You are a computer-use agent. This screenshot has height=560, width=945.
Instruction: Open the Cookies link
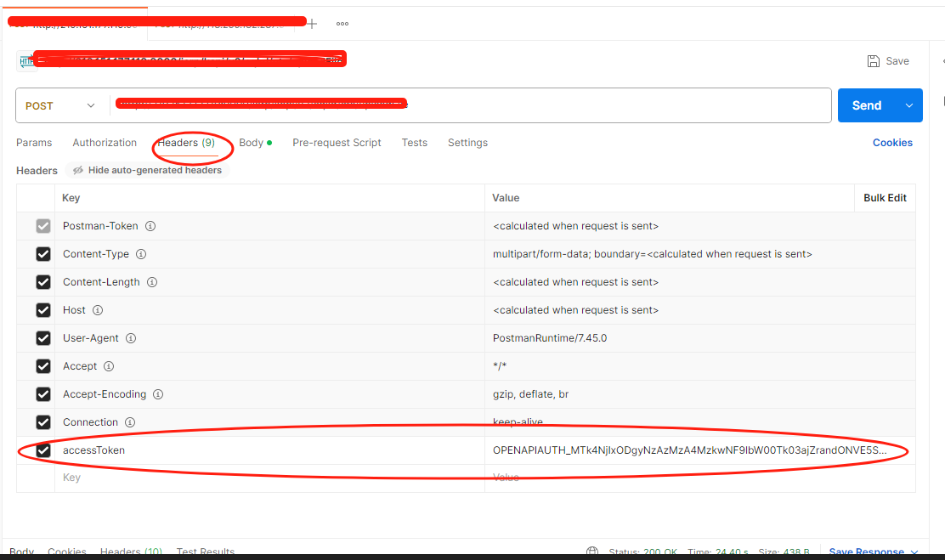point(892,143)
